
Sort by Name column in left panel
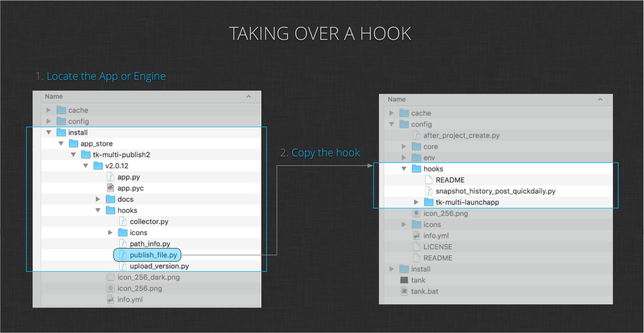[x=54, y=96]
